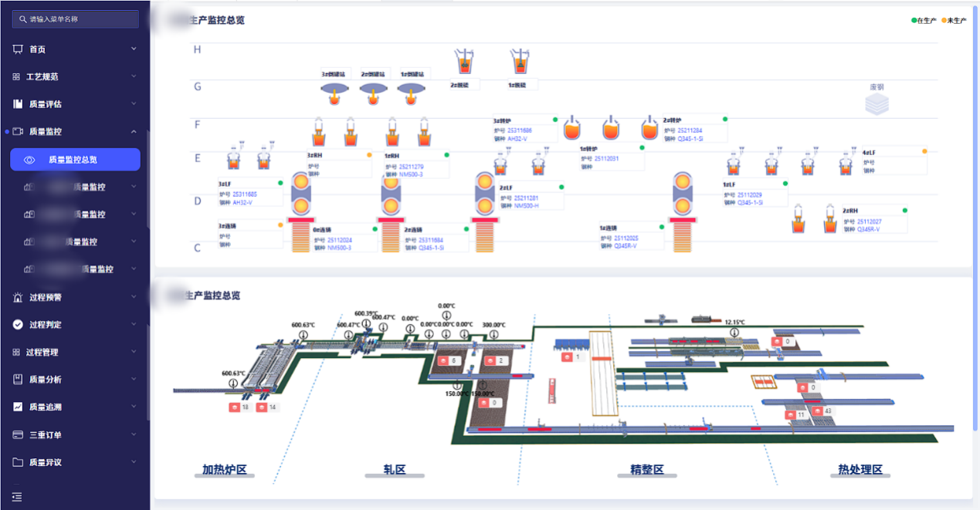Click the 质量分析 save-disk icon
Viewport: 980px width, 510px height.
(x=18, y=380)
